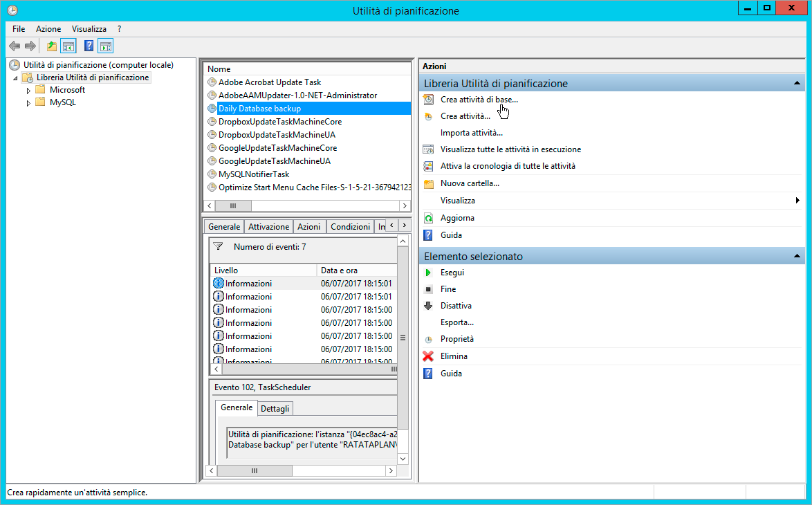
Task: Click the event details horizontal scrollbar thumb
Action: tap(255, 471)
